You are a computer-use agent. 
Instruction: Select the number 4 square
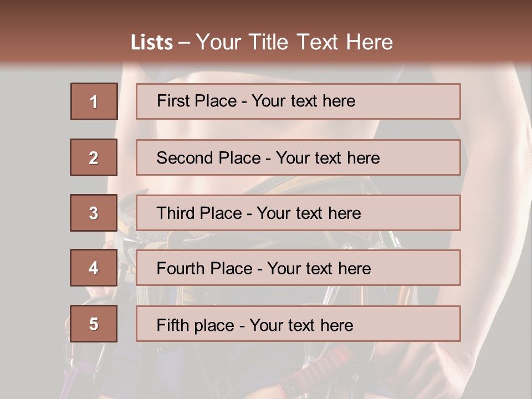click(94, 268)
